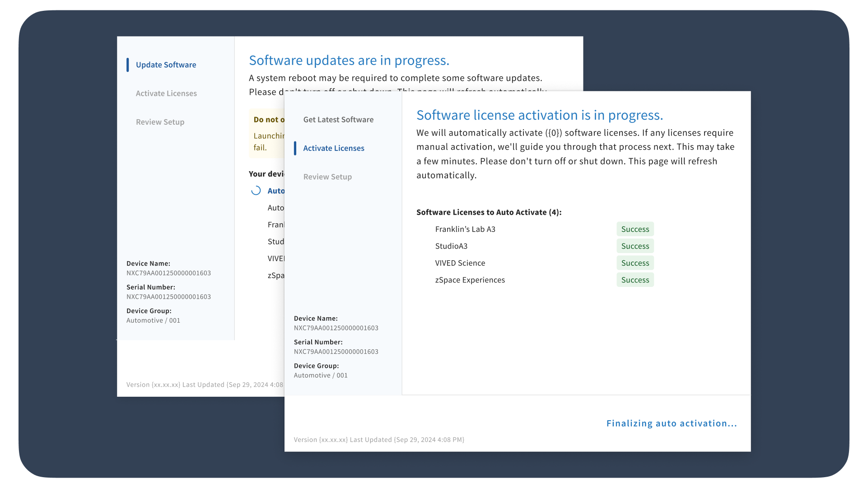The width and height of the screenshot is (868, 488).
Task: Click the Software license activation heading
Action: (539, 115)
